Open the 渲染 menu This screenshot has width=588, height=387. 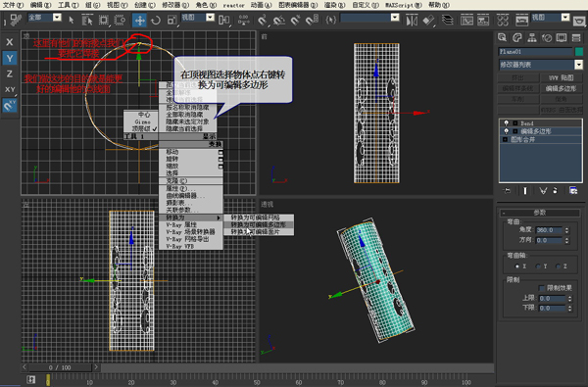pyautogui.click(x=334, y=5)
